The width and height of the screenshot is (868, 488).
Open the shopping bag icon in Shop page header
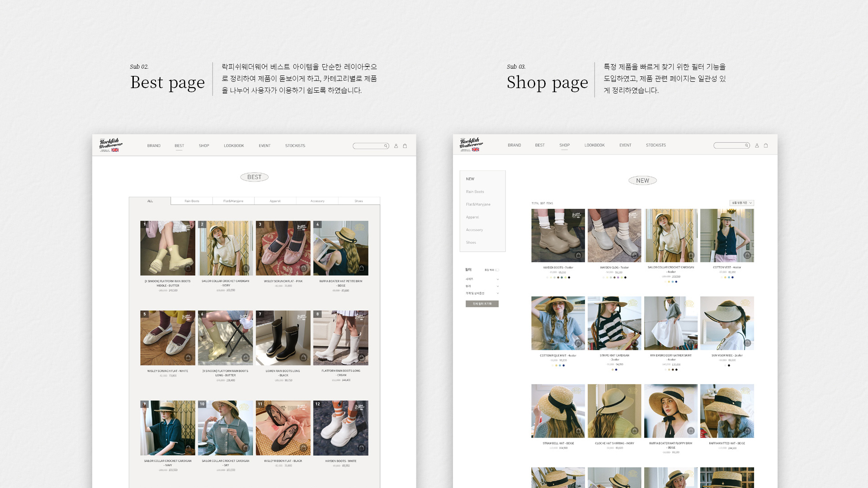pos(766,145)
